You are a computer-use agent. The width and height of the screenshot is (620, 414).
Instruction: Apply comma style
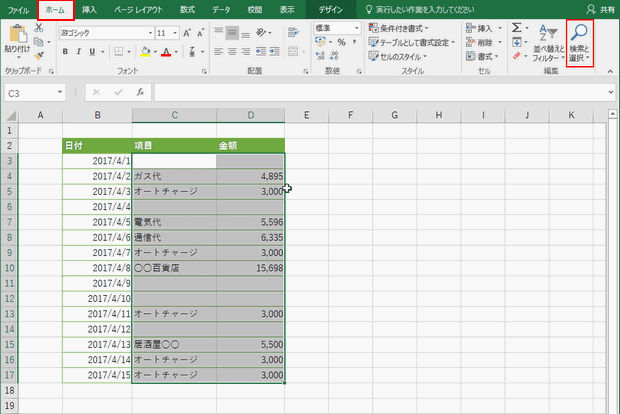tap(354, 42)
